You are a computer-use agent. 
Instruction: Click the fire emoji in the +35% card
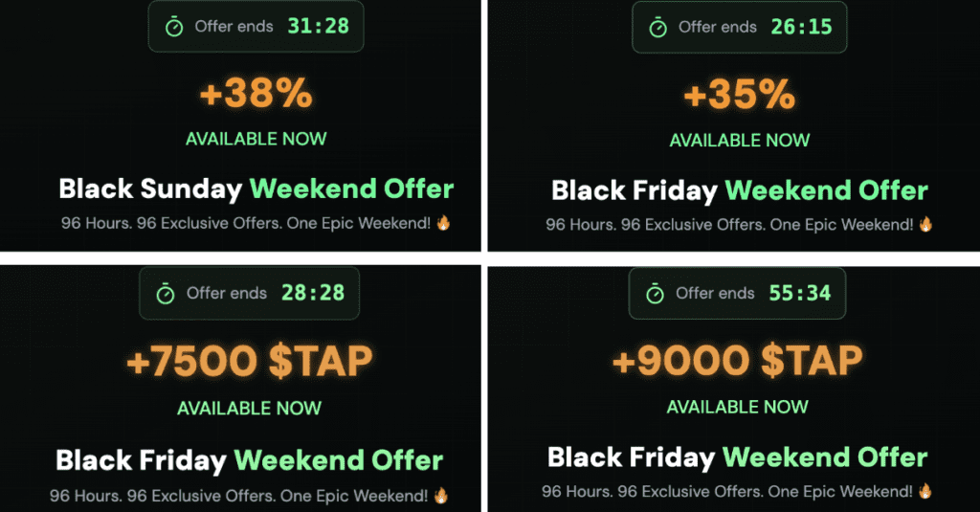pos(925,225)
